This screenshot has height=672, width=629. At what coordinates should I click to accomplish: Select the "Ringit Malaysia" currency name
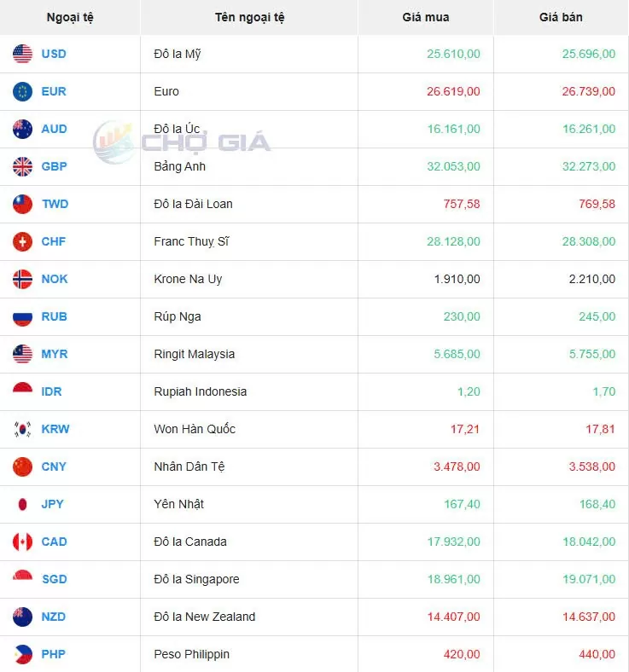click(x=195, y=354)
